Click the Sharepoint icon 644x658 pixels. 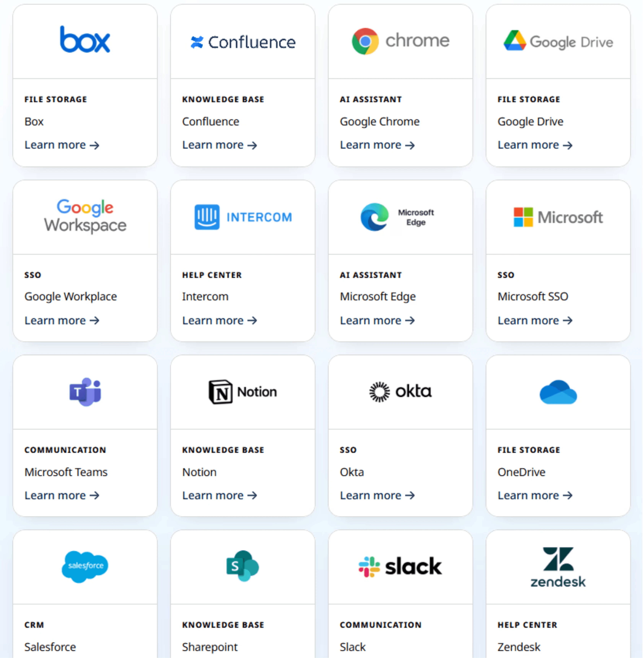[243, 566]
